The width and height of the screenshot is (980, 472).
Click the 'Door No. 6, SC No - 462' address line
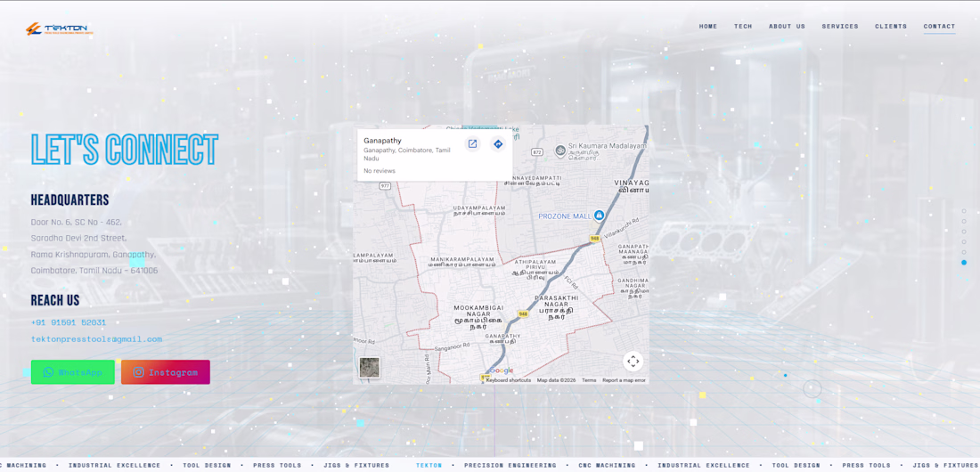[76, 222]
